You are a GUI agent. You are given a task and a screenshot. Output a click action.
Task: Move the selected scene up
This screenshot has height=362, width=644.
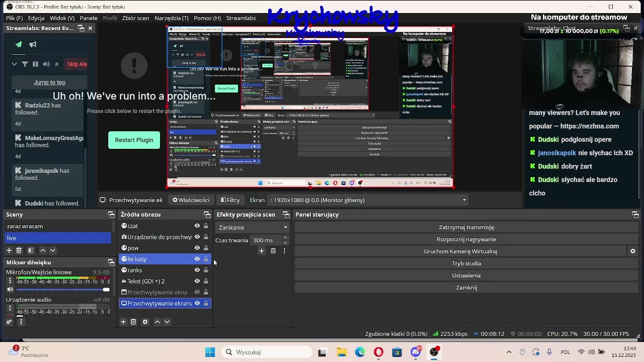[43, 250]
